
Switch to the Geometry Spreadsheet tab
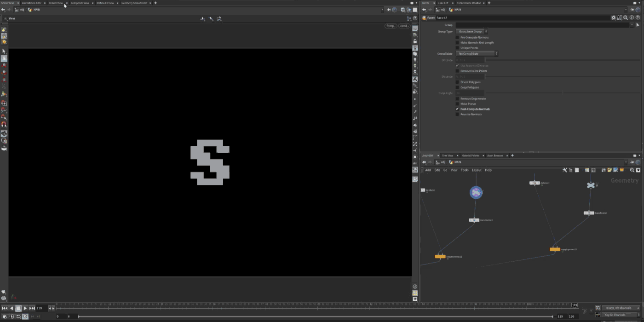[134, 3]
